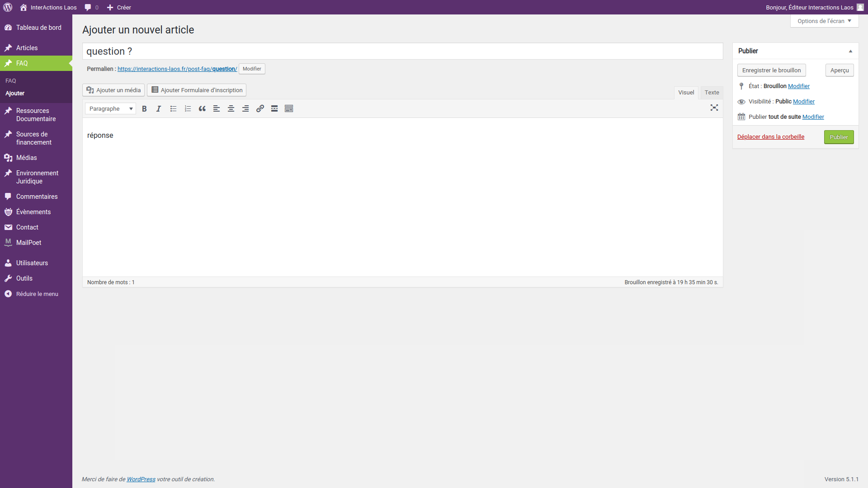
Task: Click Déplacer dans la corbeille link
Action: pyautogui.click(x=770, y=137)
